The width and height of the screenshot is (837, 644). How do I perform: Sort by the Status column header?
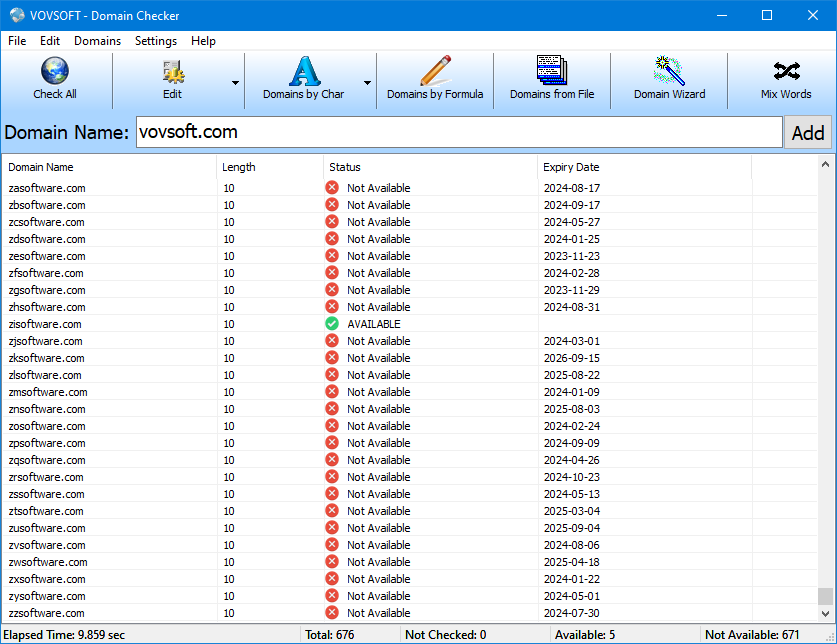(430, 167)
